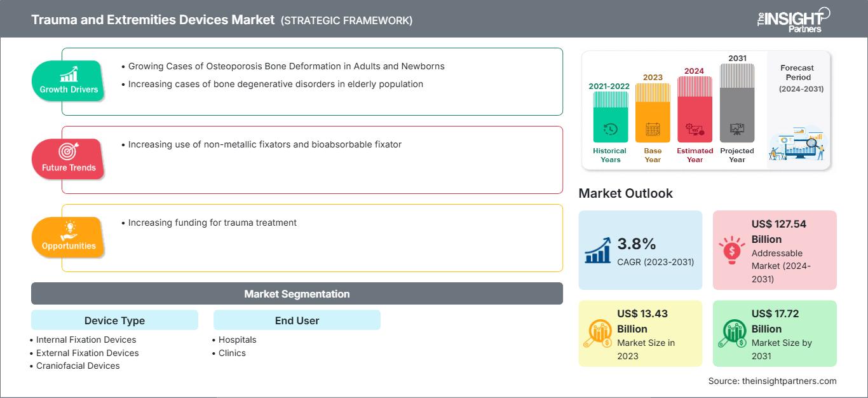Switch to the End User segment tab
This screenshot has height=398, width=868.
(x=297, y=320)
